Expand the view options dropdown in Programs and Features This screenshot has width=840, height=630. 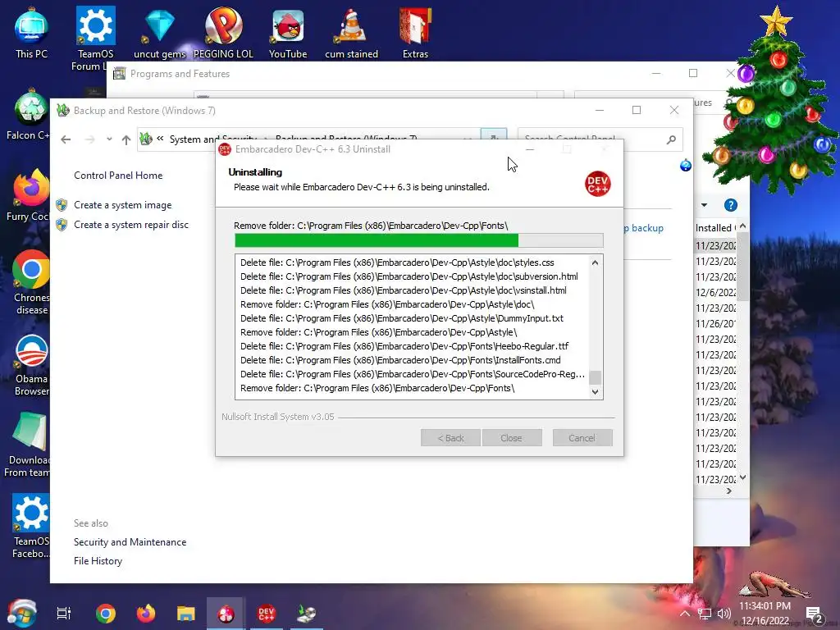[704, 205]
